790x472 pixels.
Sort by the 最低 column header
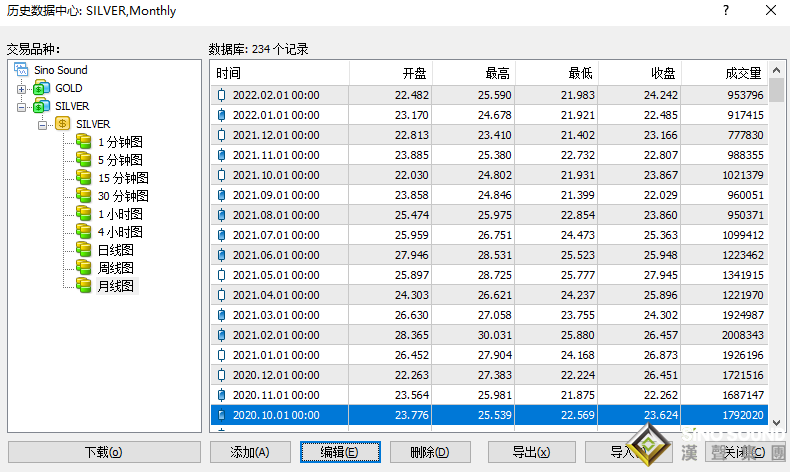tap(557, 74)
